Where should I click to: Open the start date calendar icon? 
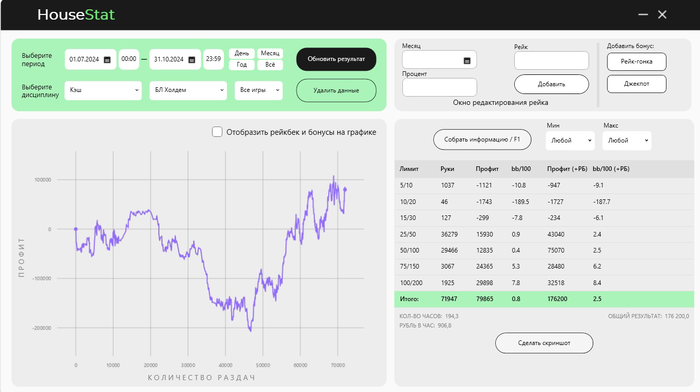click(x=107, y=60)
